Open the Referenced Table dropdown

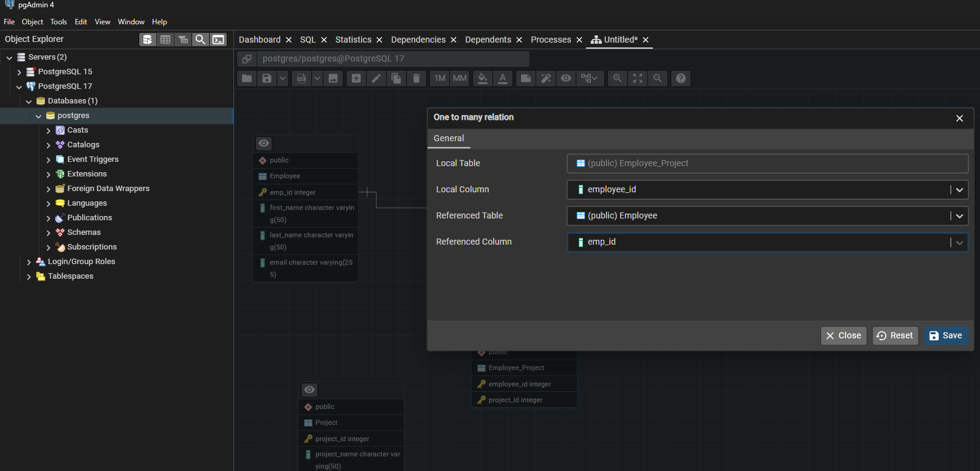coord(959,216)
